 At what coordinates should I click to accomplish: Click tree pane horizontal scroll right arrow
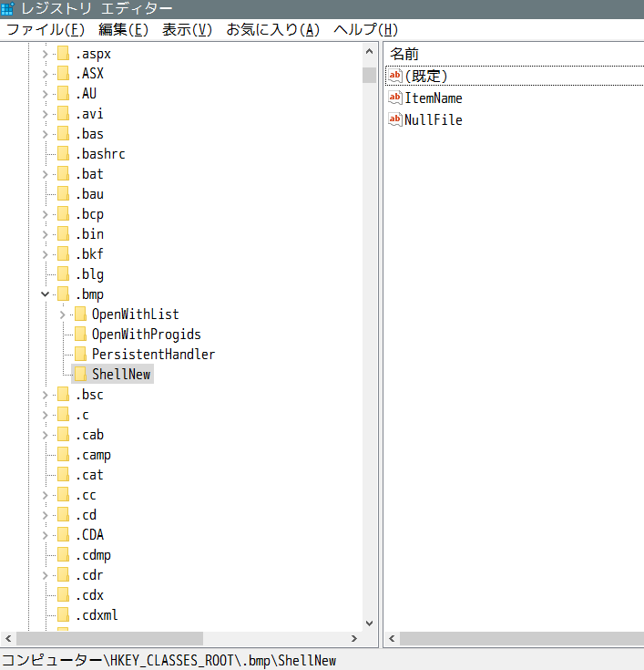(354, 638)
